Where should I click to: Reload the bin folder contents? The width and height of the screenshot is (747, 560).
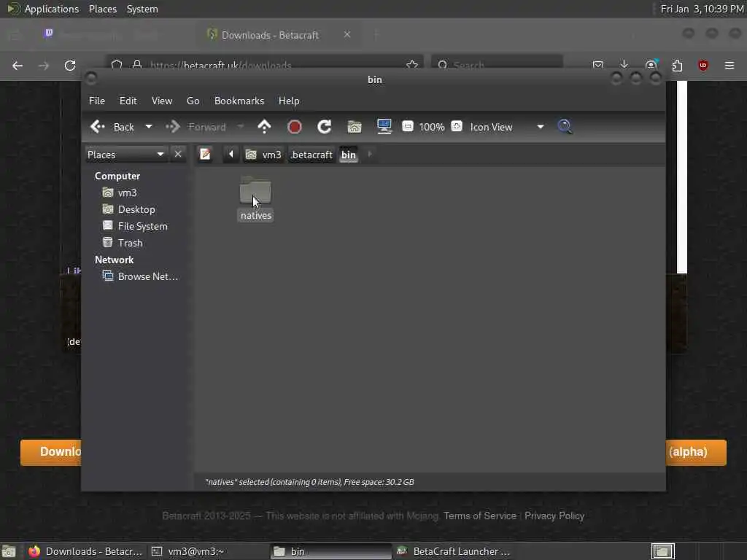(x=325, y=127)
